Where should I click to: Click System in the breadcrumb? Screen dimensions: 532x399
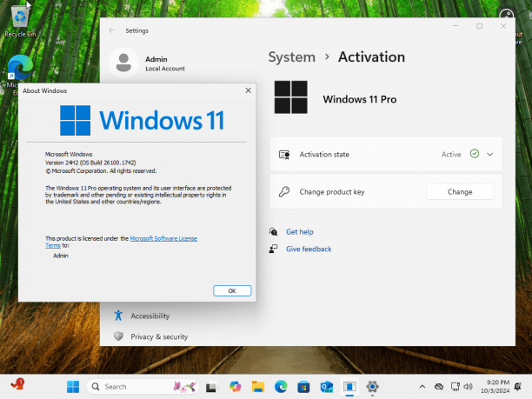292,57
